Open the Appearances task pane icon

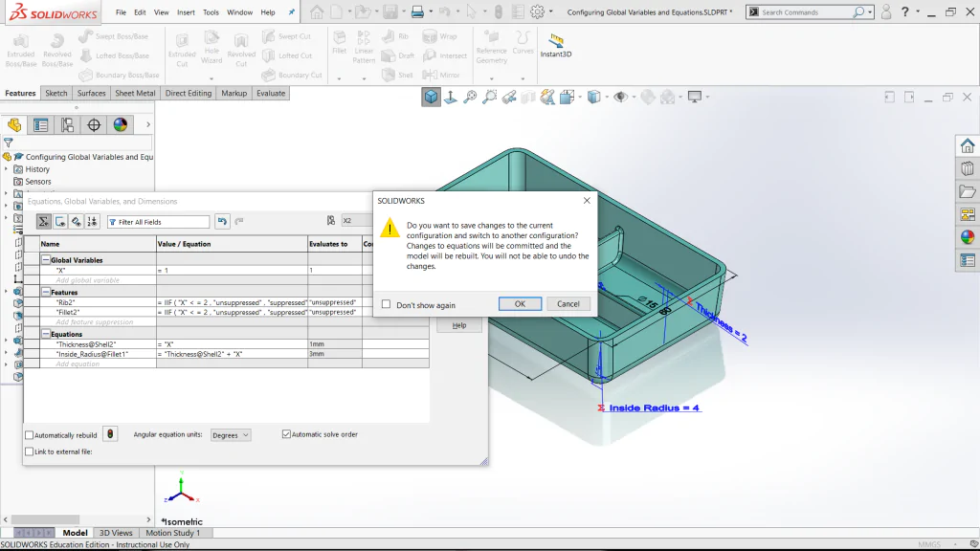(968, 237)
